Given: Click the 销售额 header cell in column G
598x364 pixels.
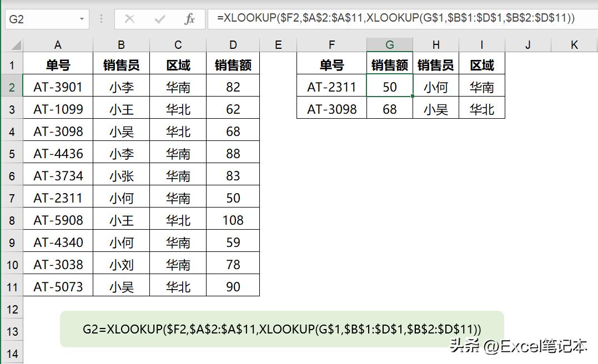Looking at the screenshot, I should coord(390,64).
